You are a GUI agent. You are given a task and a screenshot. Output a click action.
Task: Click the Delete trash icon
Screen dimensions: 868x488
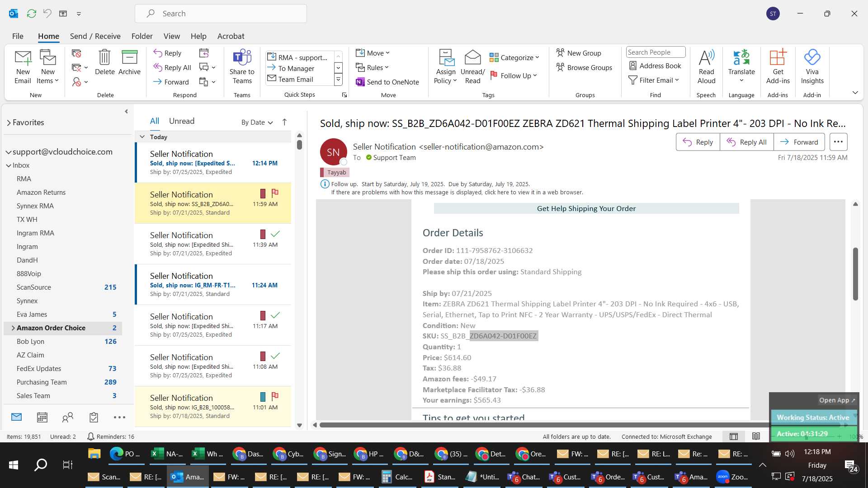point(104,62)
